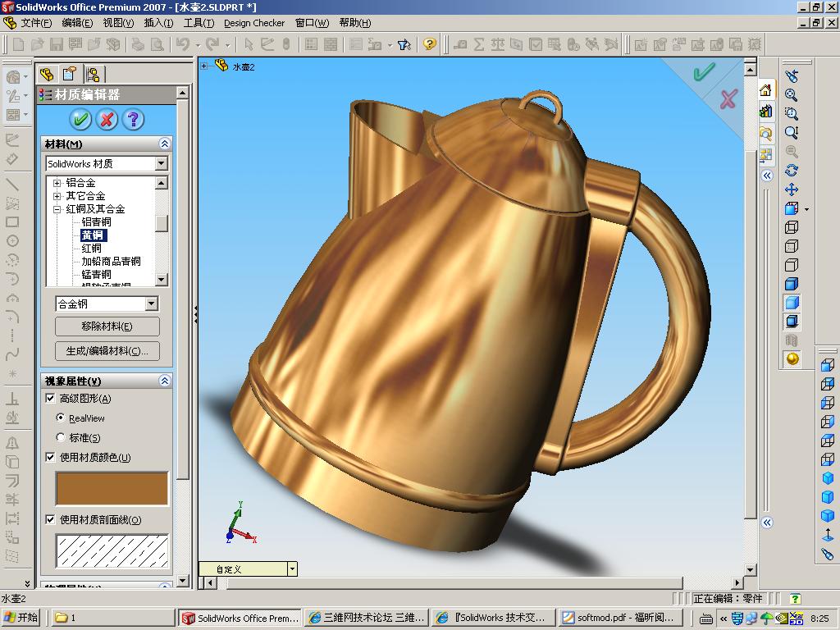Click the New document toolbar icon
Image resolution: width=840 pixels, height=630 pixels.
click(x=18, y=44)
